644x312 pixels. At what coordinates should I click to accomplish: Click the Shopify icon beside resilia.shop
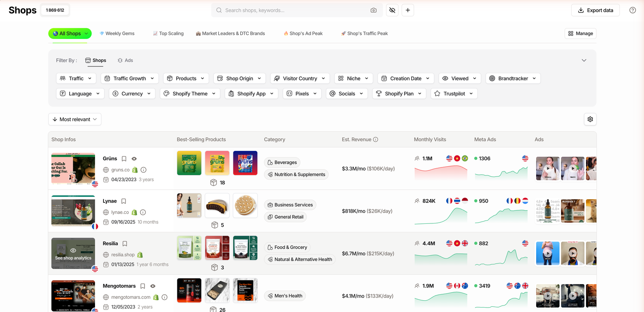140,255
